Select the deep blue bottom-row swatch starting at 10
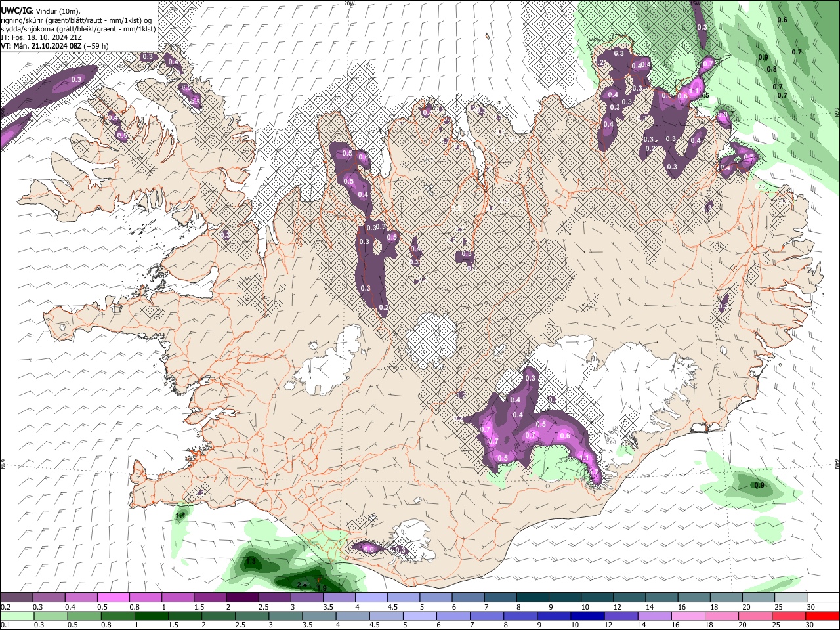 click(587, 616)
